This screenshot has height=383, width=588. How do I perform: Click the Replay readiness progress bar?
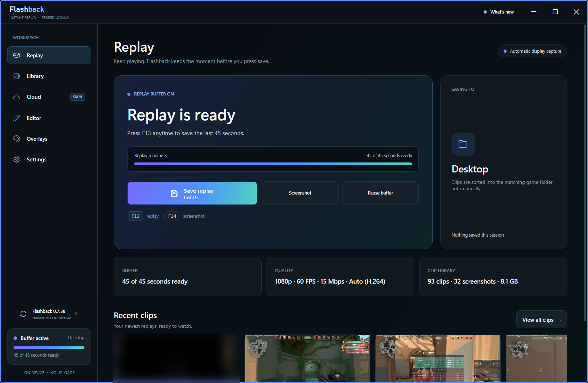click(273, 164)
